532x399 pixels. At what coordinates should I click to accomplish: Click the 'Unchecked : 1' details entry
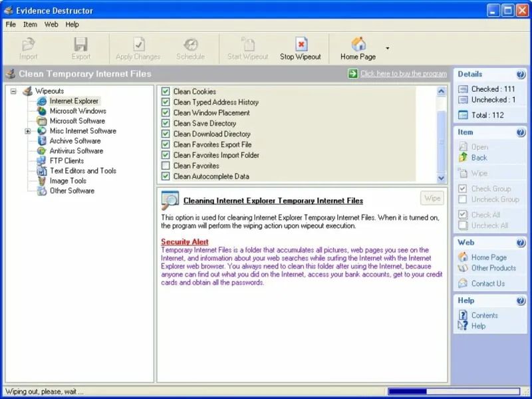click(493, 100)
